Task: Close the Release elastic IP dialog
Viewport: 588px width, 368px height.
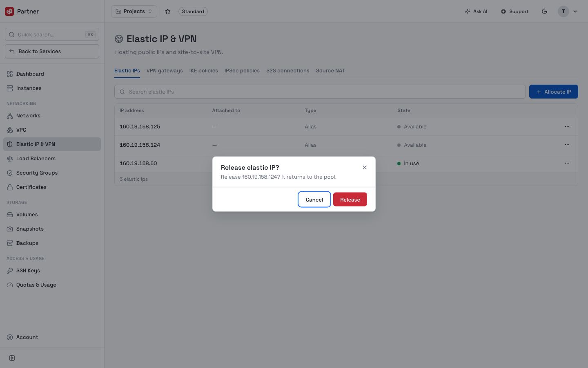Action: 365,168
